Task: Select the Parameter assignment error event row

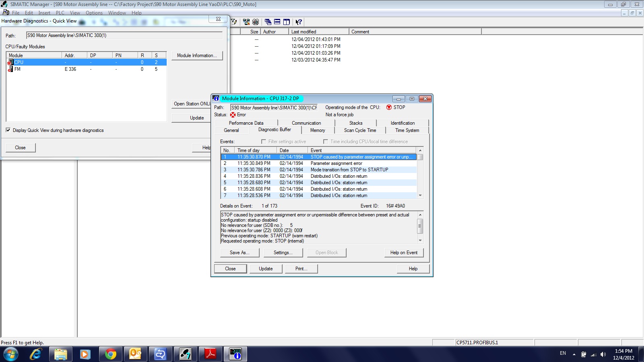Action: (x=319, y=163)
